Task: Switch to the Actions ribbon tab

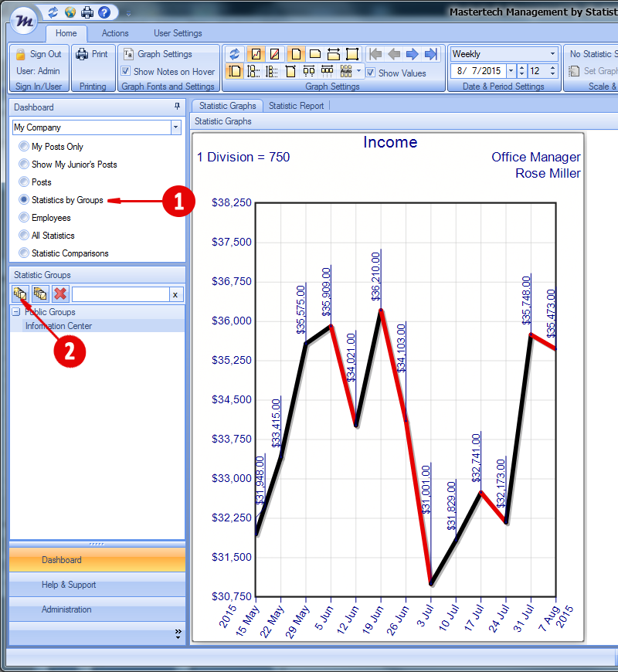Action: (115, 33)
